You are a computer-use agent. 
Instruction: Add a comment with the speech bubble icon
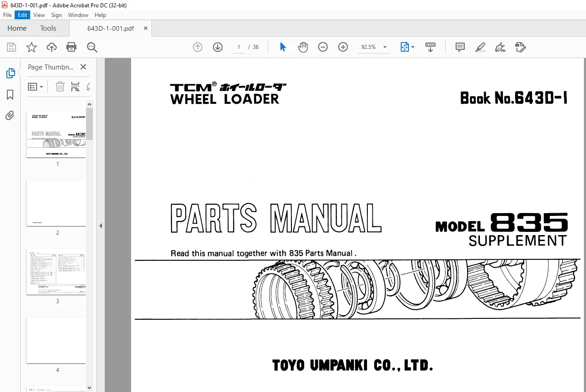pos(460,47)
